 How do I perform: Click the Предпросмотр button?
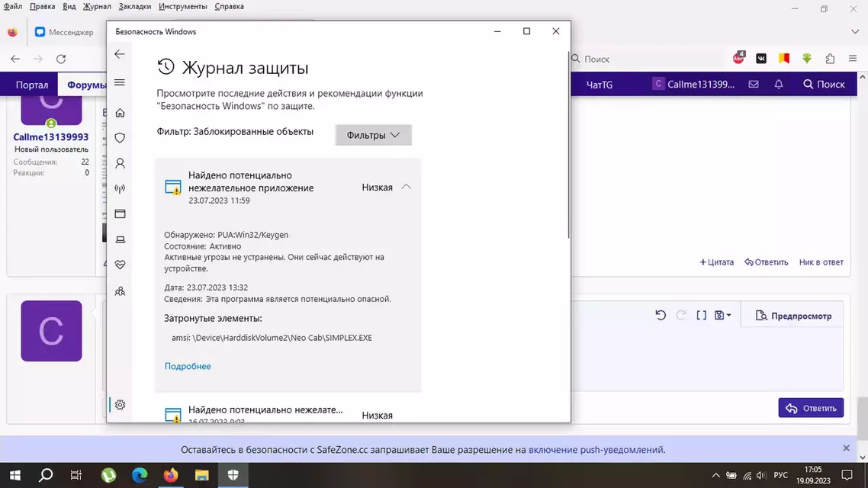tap(793, 316)
